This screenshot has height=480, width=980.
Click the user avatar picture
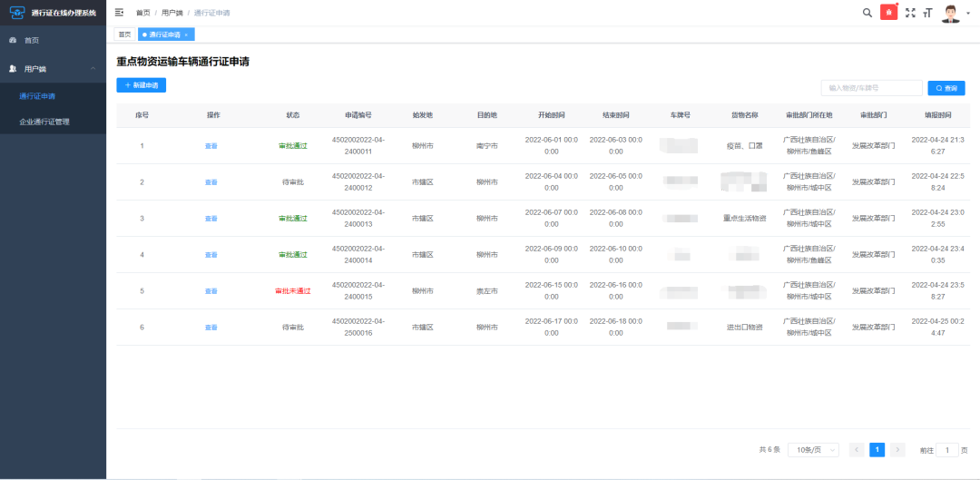click(951, 13)
